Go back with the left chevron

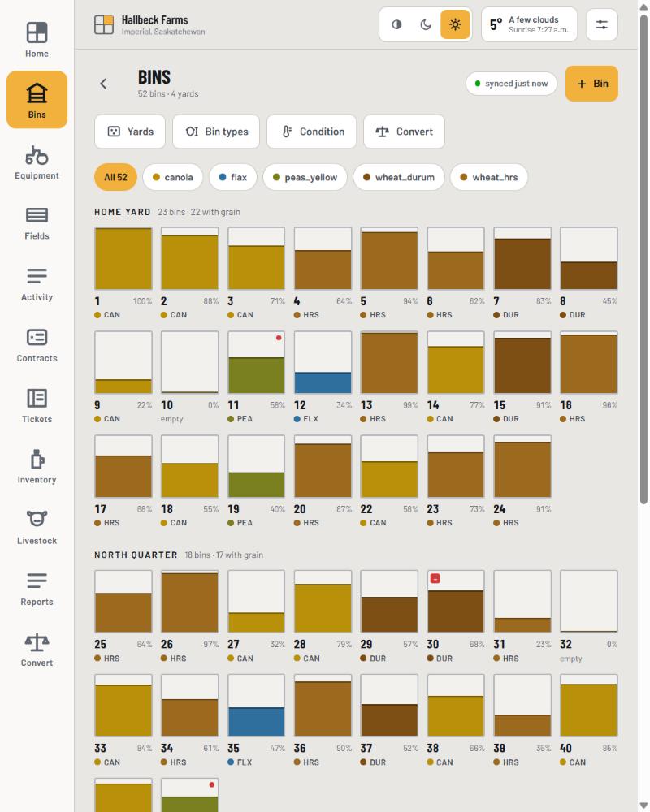point(104,84)
